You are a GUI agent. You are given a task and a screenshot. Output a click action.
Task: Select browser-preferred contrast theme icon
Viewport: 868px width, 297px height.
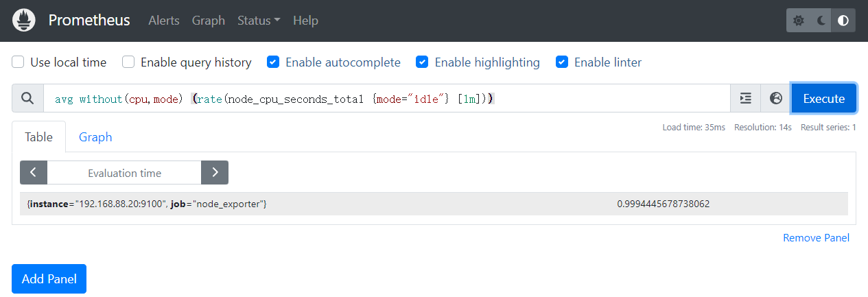(843, 21)
